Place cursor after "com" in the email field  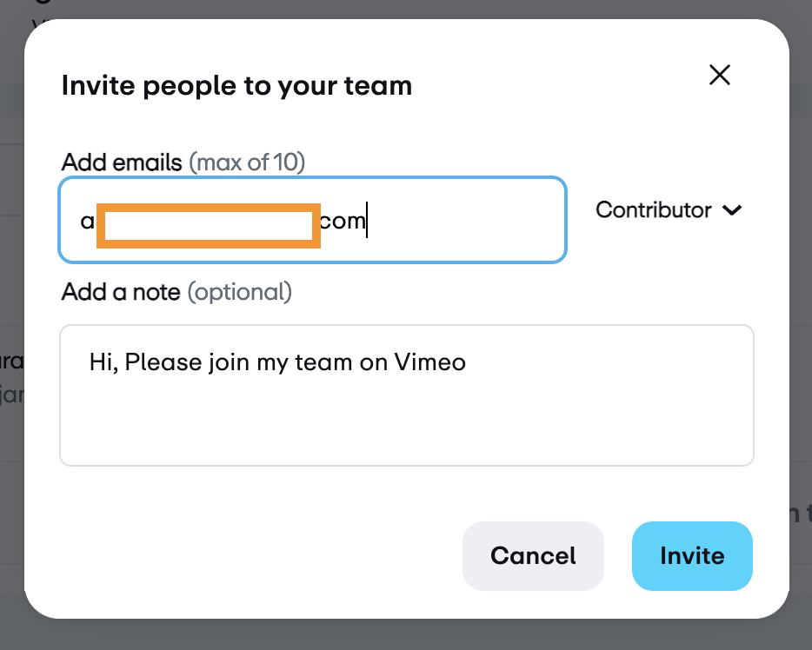coord(366,221)
